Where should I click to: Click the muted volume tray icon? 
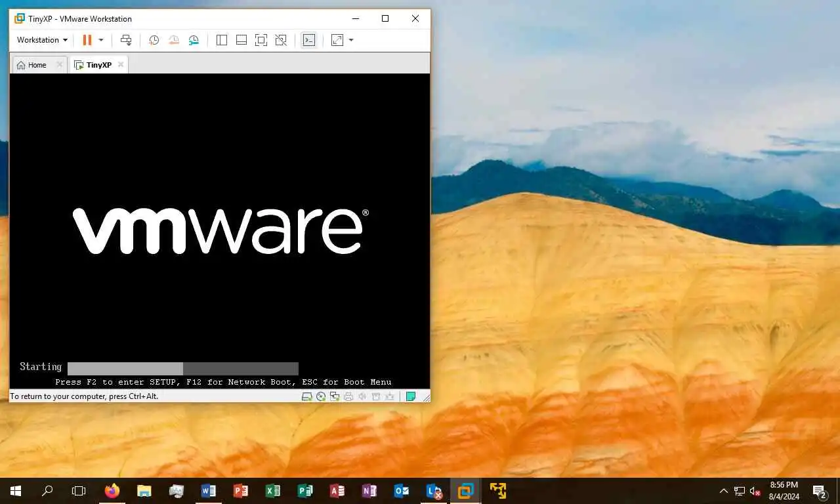[755, 491]
